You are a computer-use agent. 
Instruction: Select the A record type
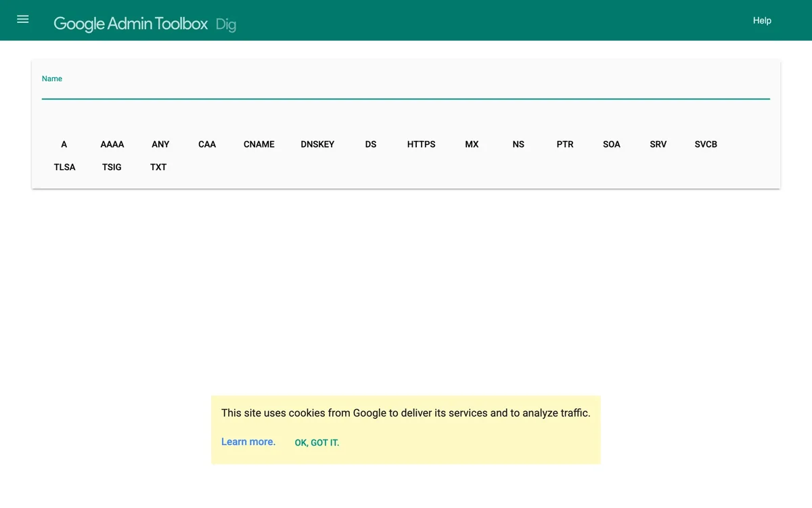[x=64, y=144]
